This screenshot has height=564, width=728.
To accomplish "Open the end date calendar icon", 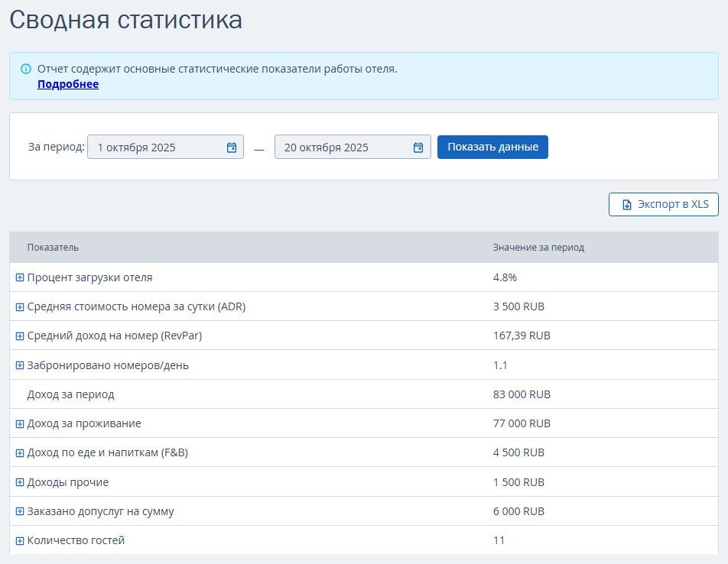I will pyautogui.click(x=418, y=147).
